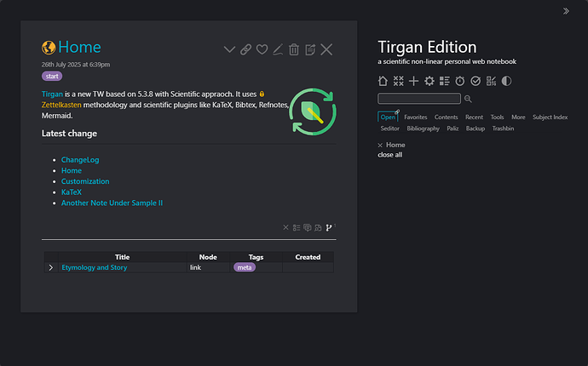Create a new tiddler with the plus icon
This screenshot has height=366, width=588.
coord(413,81)
